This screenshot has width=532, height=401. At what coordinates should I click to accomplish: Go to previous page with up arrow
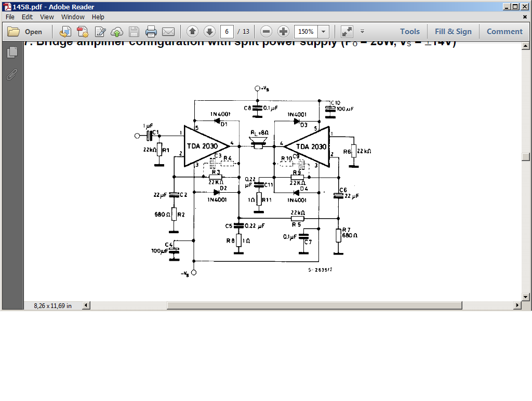[192, 32]
